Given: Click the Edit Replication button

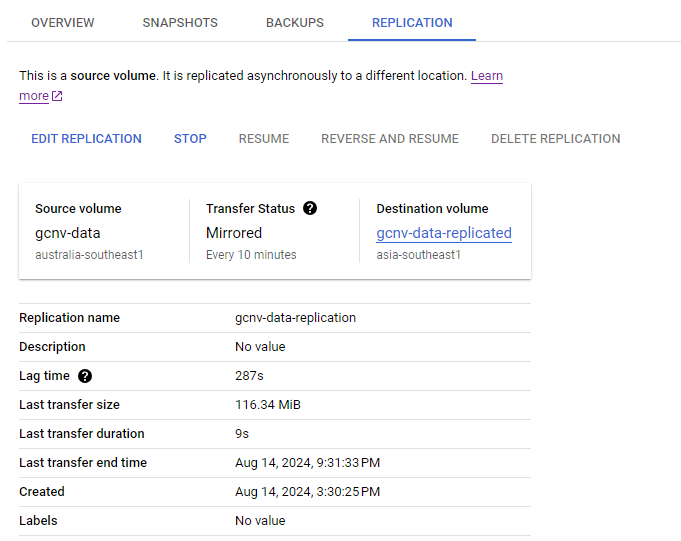Looking at the screenshot, I should (86, 139).
